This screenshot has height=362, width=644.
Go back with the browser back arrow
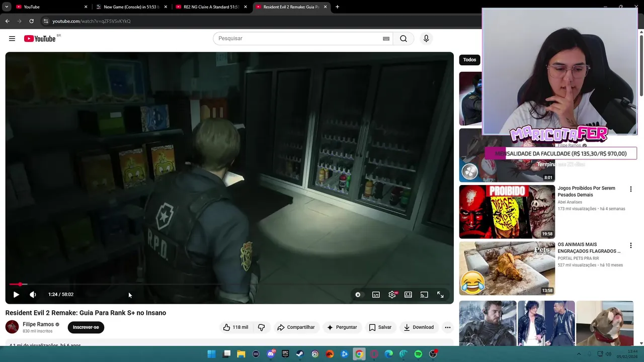[x=7, y=21]
